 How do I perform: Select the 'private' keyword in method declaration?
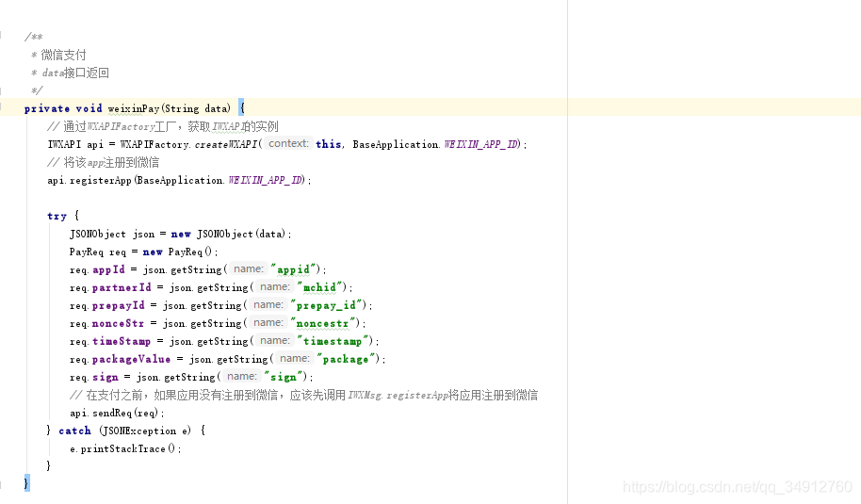coord(47,108)
